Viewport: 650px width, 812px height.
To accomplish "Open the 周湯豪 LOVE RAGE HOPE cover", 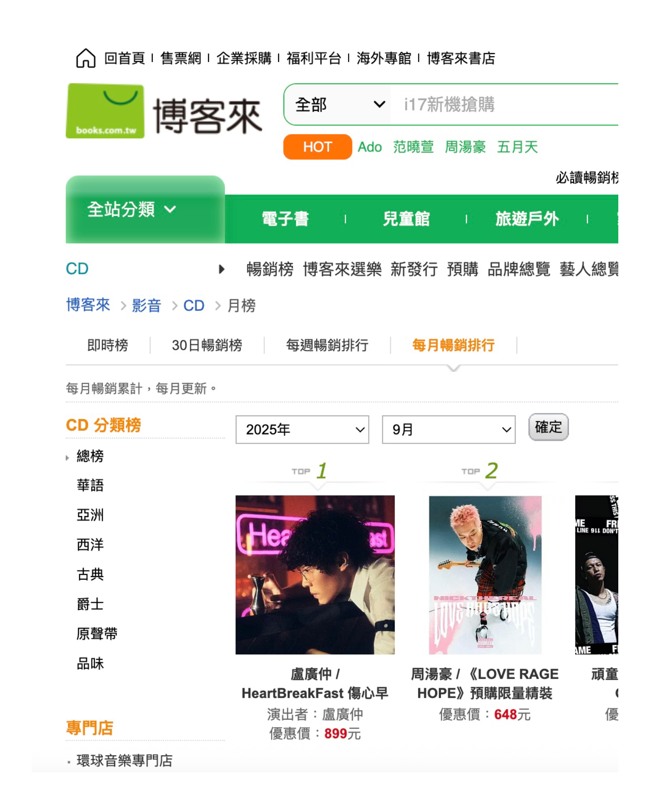I will click(485, 575).
